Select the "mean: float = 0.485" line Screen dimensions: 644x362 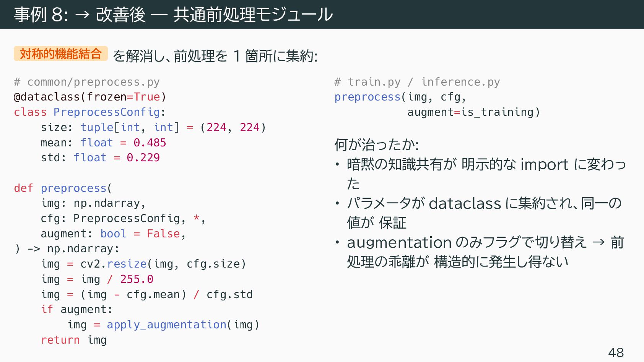pyautogui.click(x=103, y=143)
